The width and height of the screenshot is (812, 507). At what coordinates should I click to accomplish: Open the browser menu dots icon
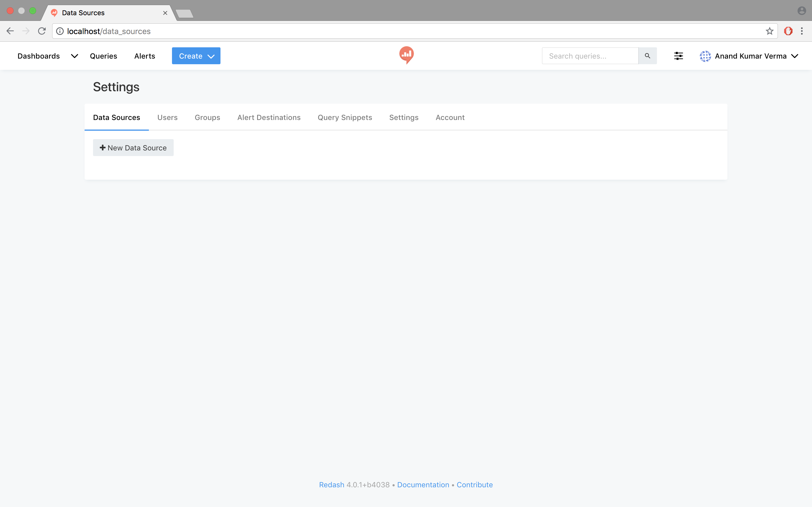tap(802, 31)
